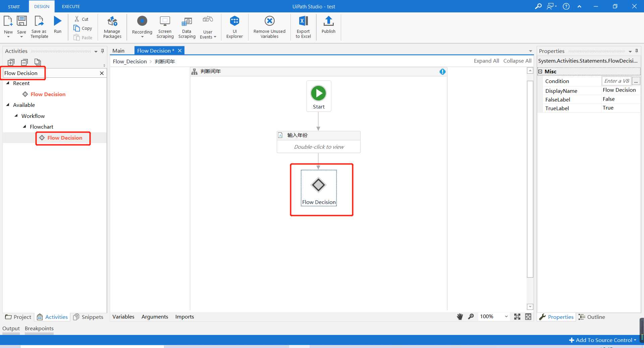Open the Main workflow tab
Viewport: 644px width, 348px height.
pyautogui.click(x=118, y=51)
